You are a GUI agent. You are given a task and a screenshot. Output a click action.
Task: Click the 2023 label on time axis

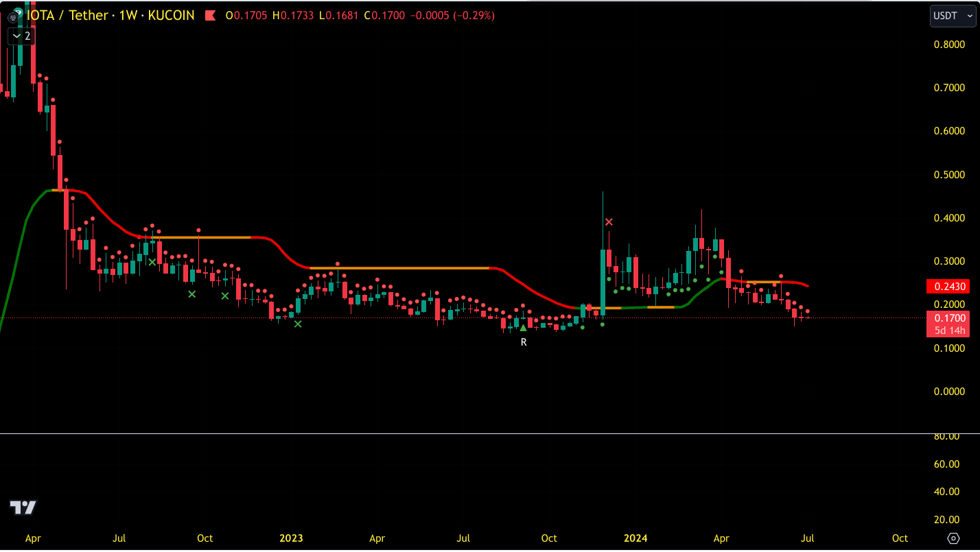[x=291, y=538]
